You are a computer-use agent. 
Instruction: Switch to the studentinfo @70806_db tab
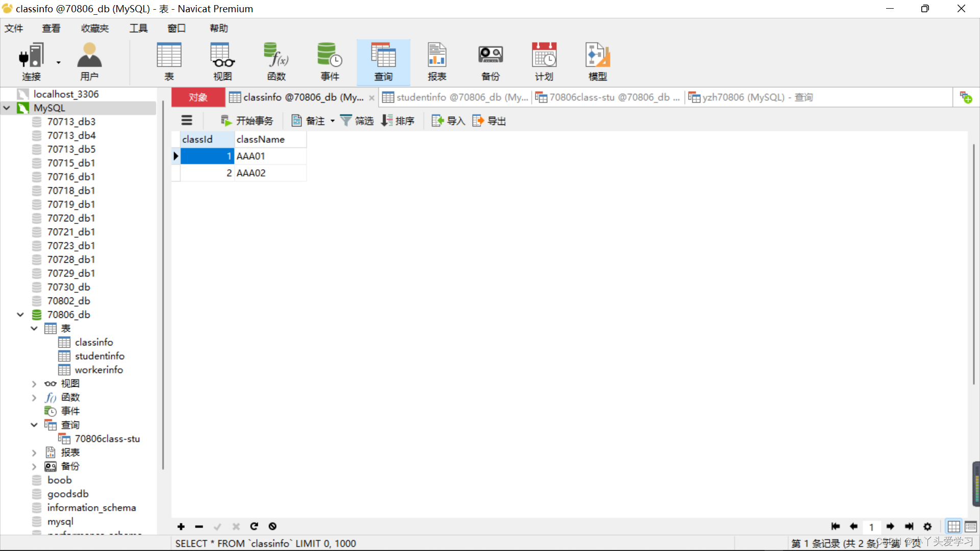click(455, 97)
